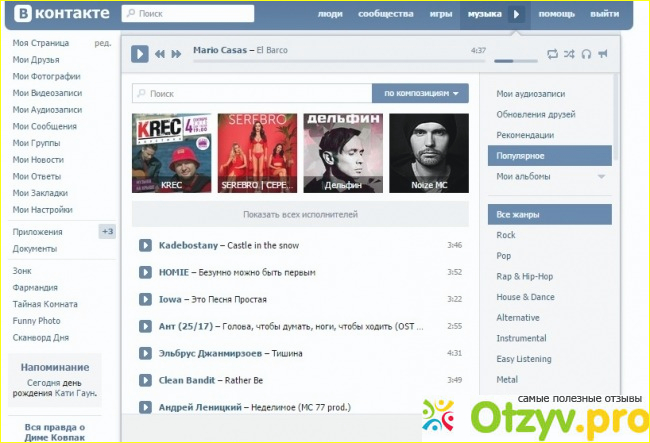Click the +3 badge next to Приложения

[107, 231]
